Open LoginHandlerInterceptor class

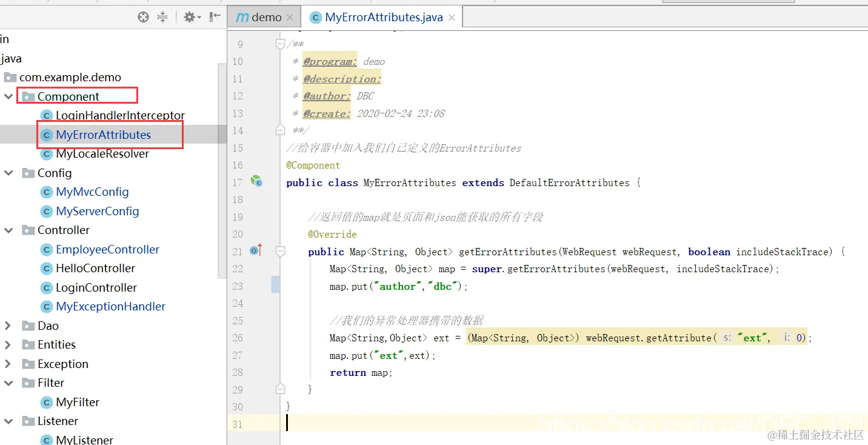[120, 115]
